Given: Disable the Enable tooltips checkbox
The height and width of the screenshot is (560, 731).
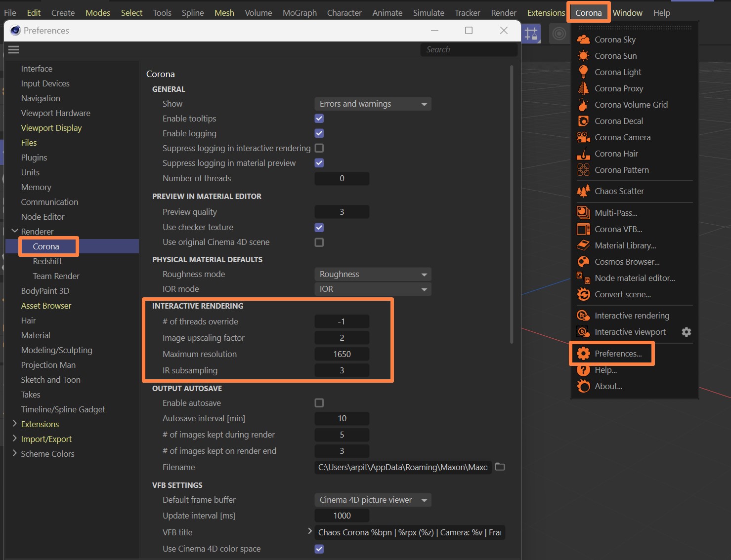Looking at the screenshot, I should (319, 119).
